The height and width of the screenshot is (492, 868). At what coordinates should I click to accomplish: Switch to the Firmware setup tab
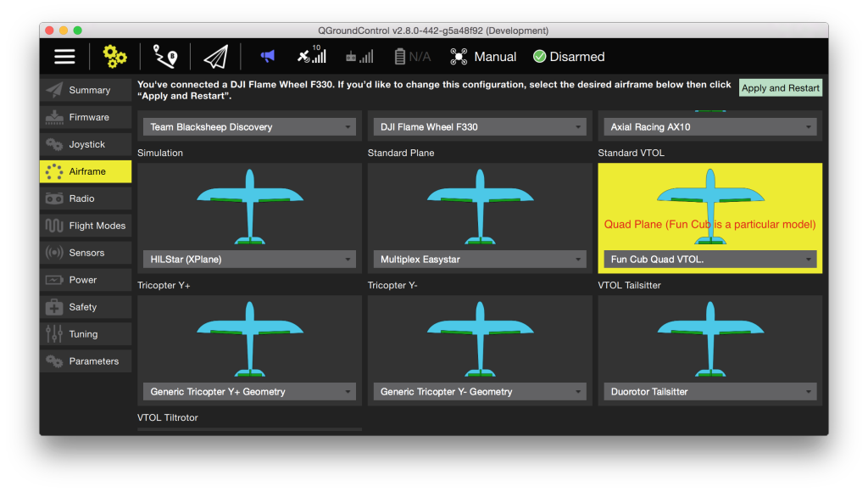85,117
